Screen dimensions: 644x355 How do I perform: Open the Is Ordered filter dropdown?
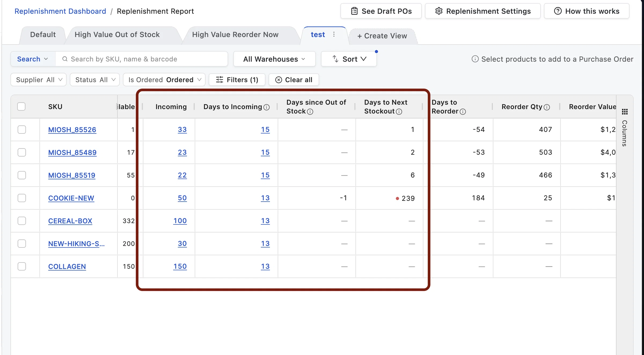164,80
